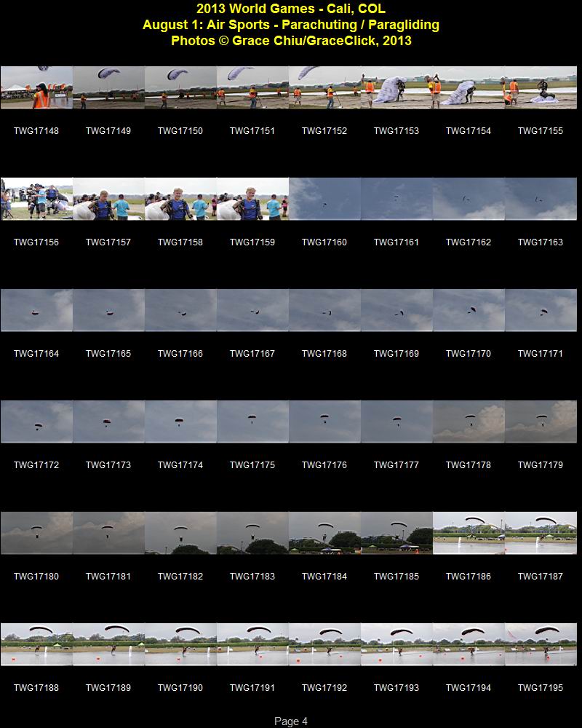Open thumbnail TWG17156 showing the camera crew

tap(36, 199)
